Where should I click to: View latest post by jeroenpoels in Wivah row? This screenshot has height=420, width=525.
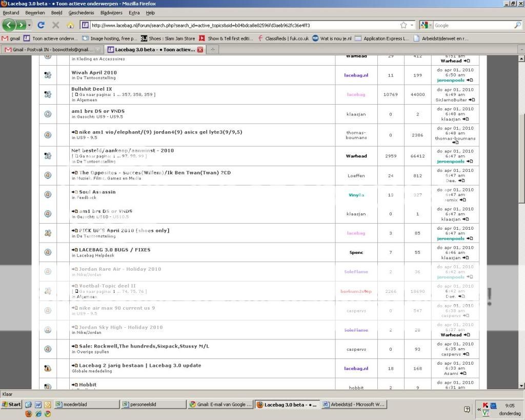tap(470, 80)
